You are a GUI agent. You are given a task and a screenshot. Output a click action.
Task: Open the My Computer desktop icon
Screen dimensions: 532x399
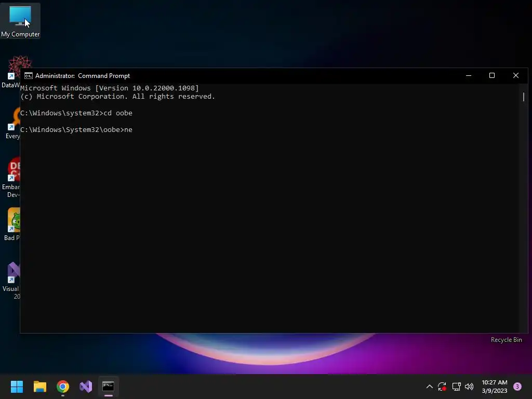pos(20,21)
